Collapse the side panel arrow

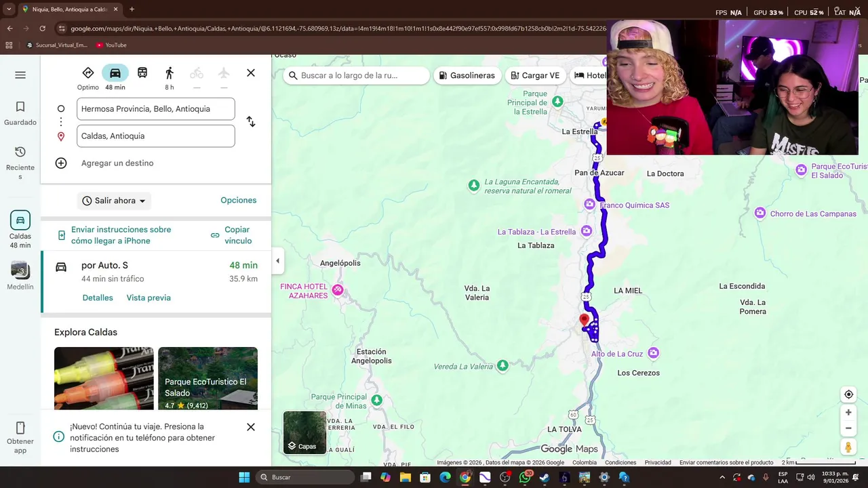coord(277,261)
